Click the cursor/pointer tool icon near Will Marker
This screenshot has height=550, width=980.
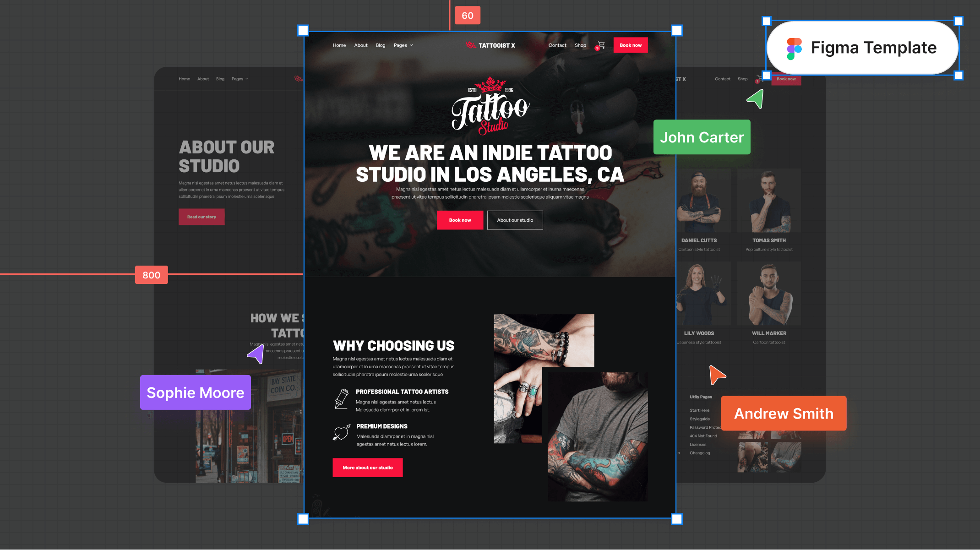tap(716, 374)
